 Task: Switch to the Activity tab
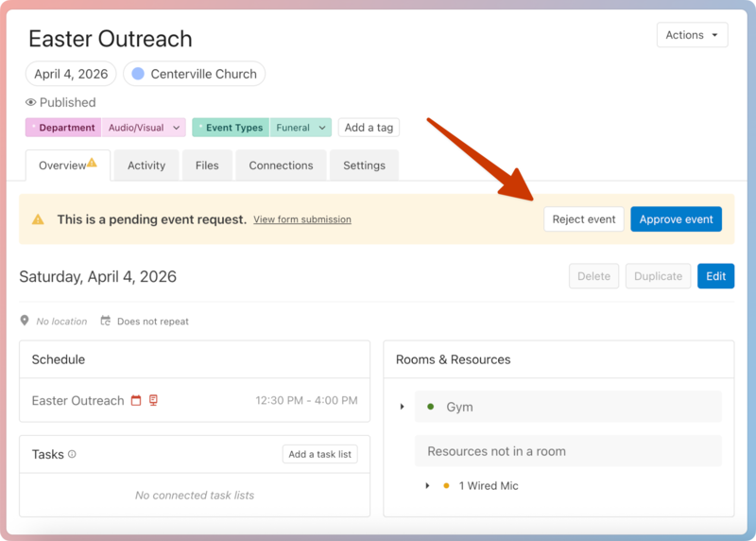pyautogui.click(x=146, y=166)
